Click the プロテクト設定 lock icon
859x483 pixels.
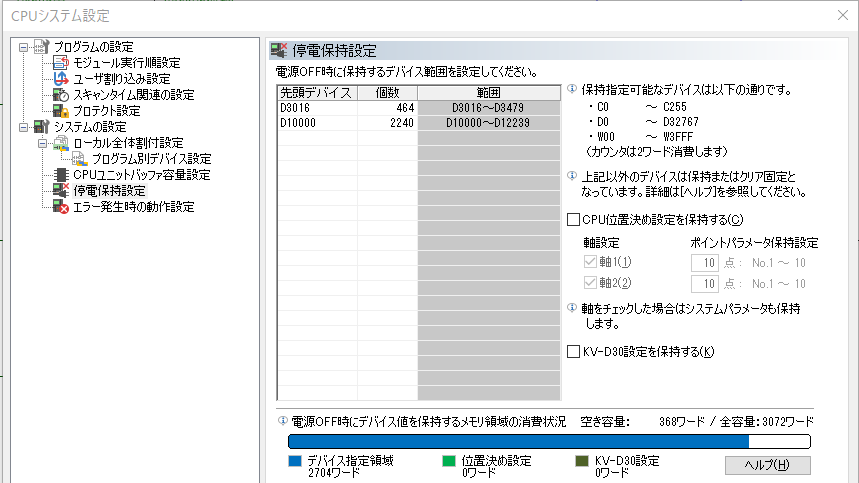61,111
